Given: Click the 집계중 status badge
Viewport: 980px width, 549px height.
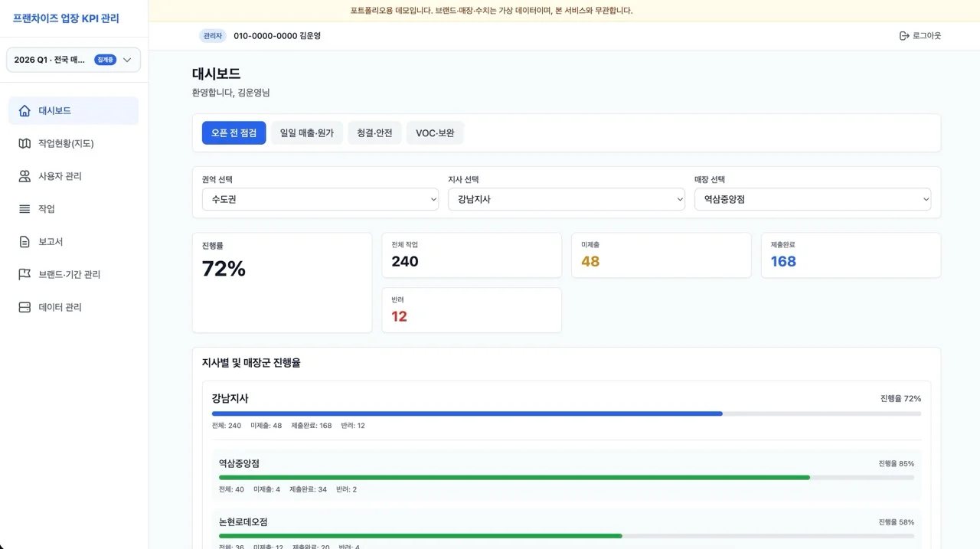Looking at the screenshot, I should 105,60.
